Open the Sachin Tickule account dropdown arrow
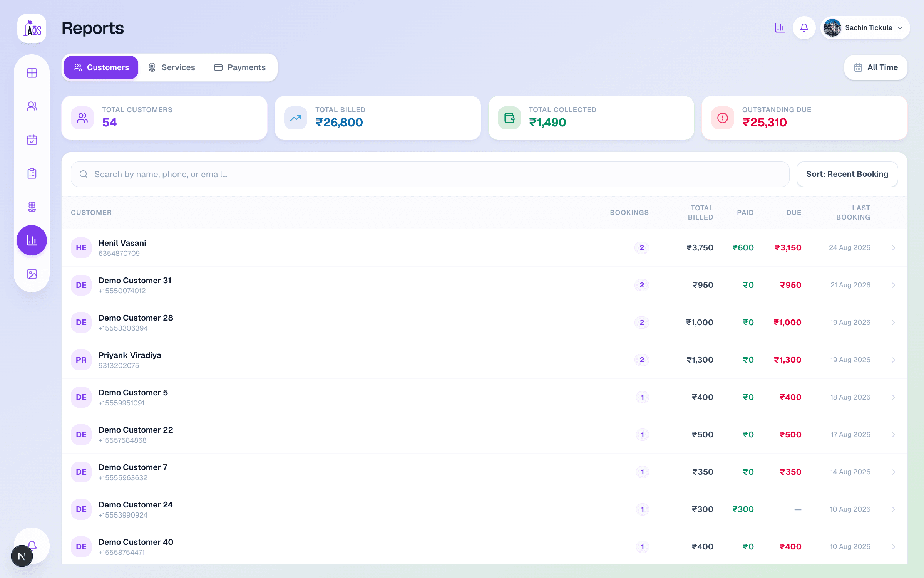 pos(900,28)
